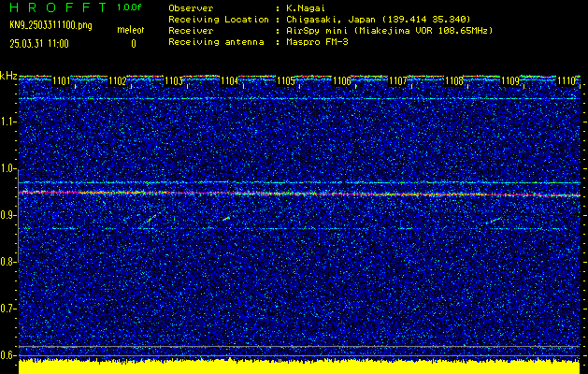
Task: Click the Receiving antenna label
Action: point(216,42)
